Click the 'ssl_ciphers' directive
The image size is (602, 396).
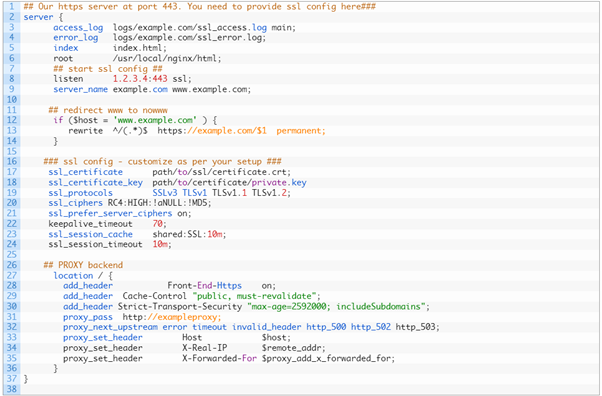pos(75,203)
